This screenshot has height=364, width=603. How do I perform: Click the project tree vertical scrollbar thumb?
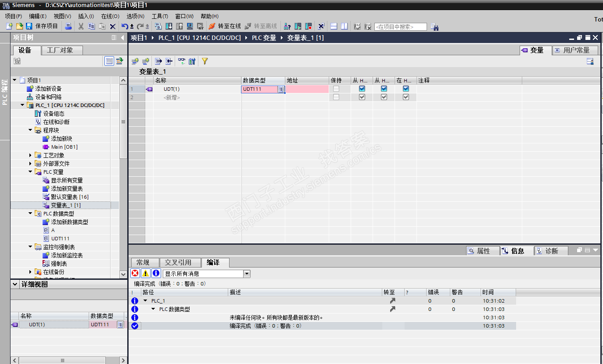click(x=123, y=121)
